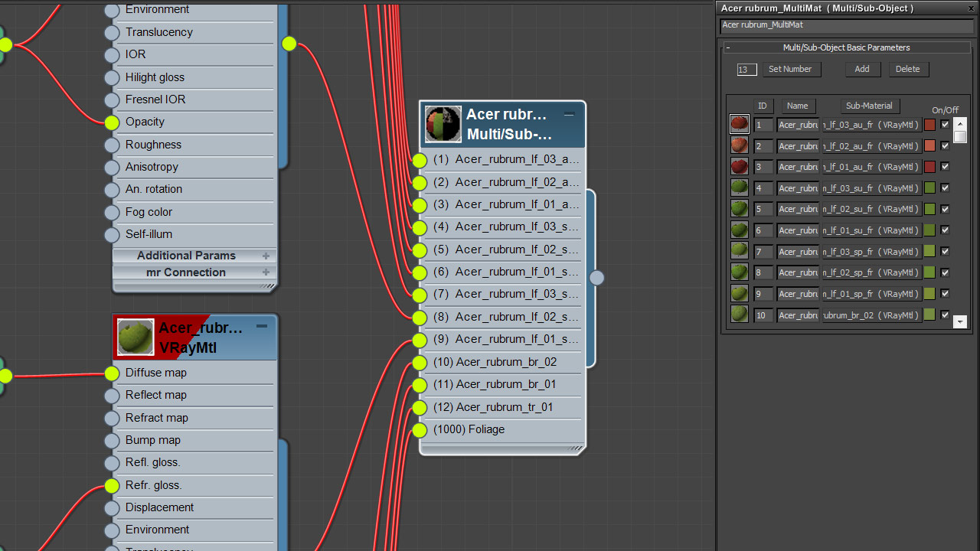
Task: Click input socket for (12) Acer_rubrum_tr_01
Action: (419, 407)
